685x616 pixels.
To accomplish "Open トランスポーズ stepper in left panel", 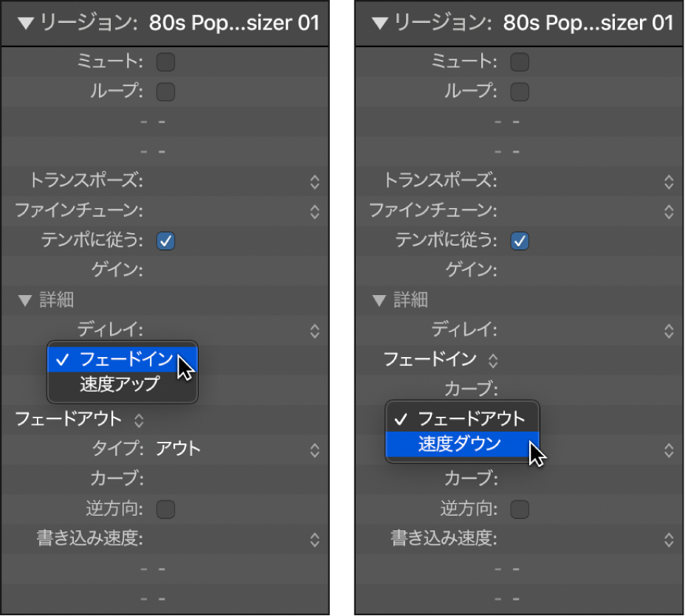I will pos(314,181).
